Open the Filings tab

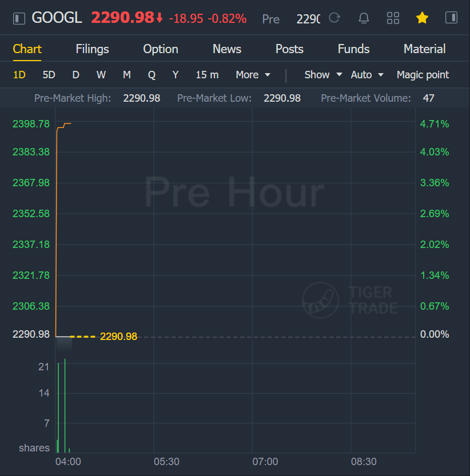tap(92, 49)
